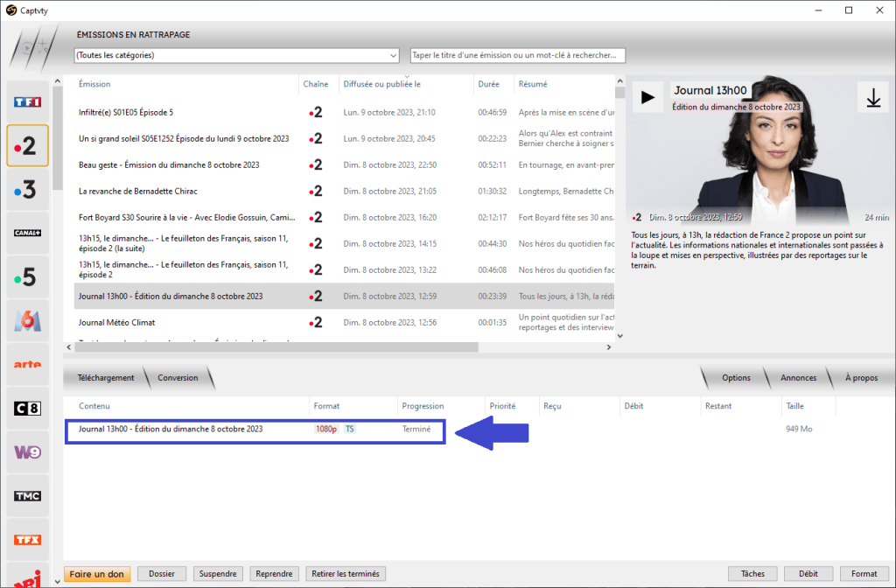Select the M6 channel icon

pos(27,320)
